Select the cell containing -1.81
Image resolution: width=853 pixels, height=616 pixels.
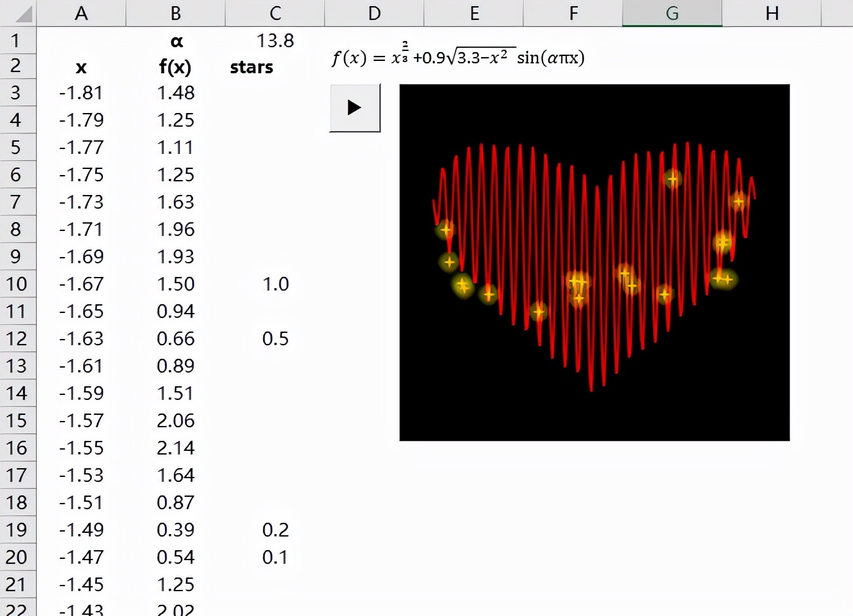point(81,93)
